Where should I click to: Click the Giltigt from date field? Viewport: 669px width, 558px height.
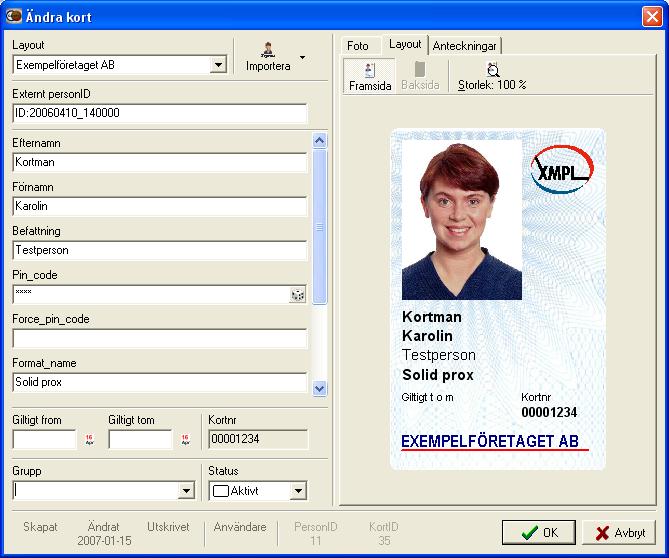click(44, 439)
